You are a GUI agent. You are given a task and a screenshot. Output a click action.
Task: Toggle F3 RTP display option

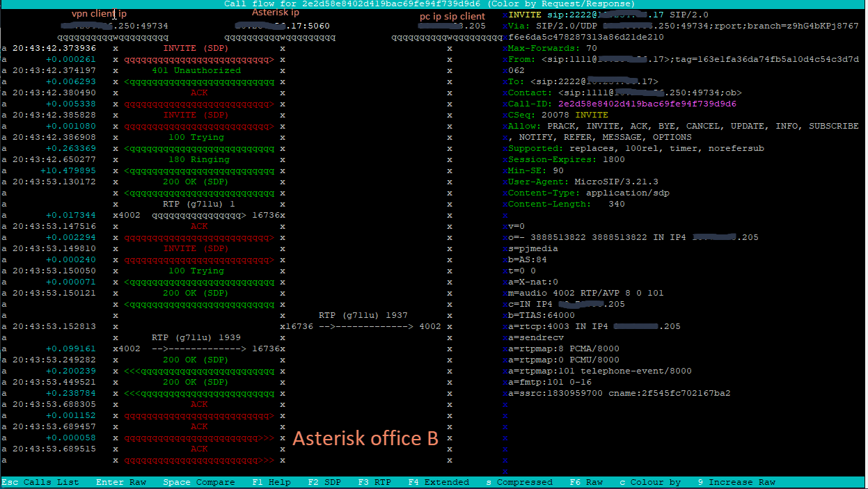[375, 482]
